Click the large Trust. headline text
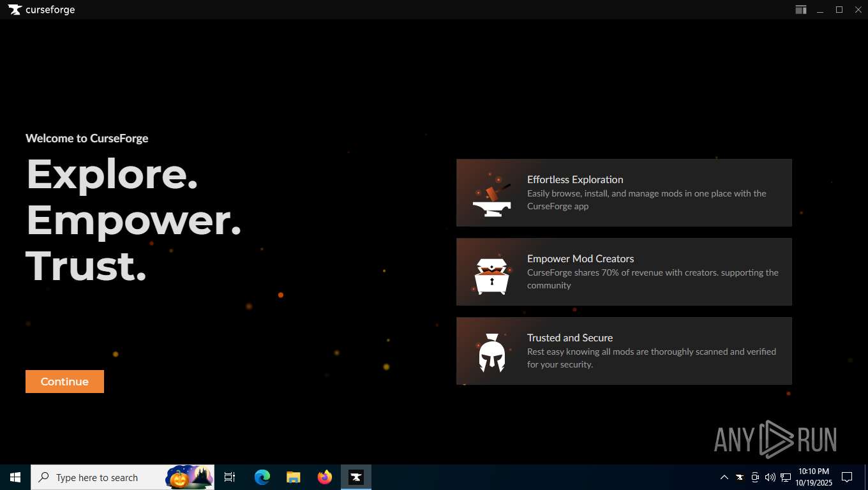The image size is (868, 490). 86,265
